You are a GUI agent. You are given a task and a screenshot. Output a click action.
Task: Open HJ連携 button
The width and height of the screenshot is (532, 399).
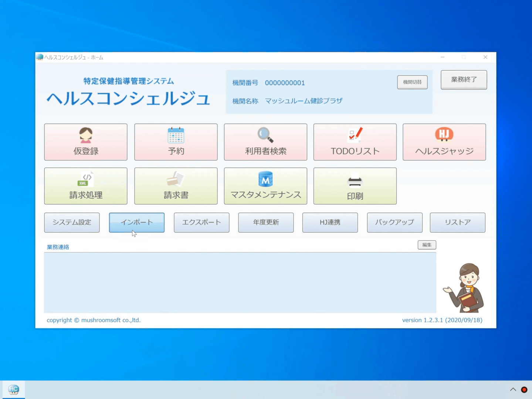pyautogui.click(x=330, y=222)
